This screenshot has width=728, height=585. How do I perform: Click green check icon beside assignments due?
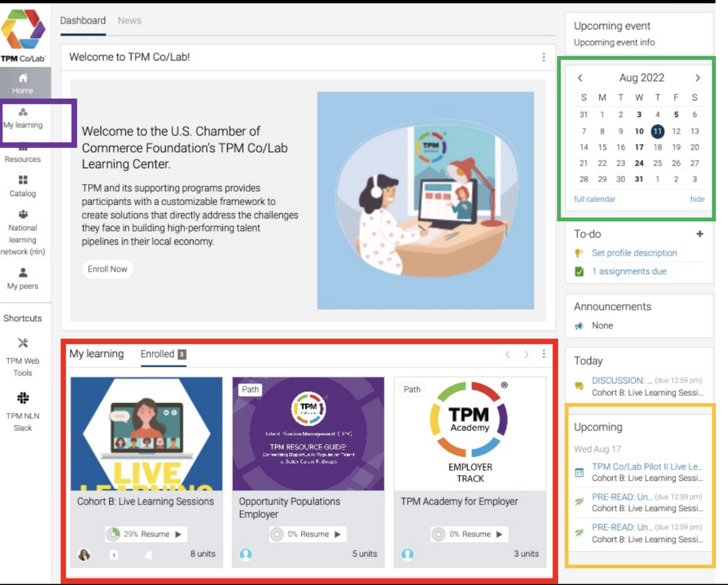[x=579, y=272]
